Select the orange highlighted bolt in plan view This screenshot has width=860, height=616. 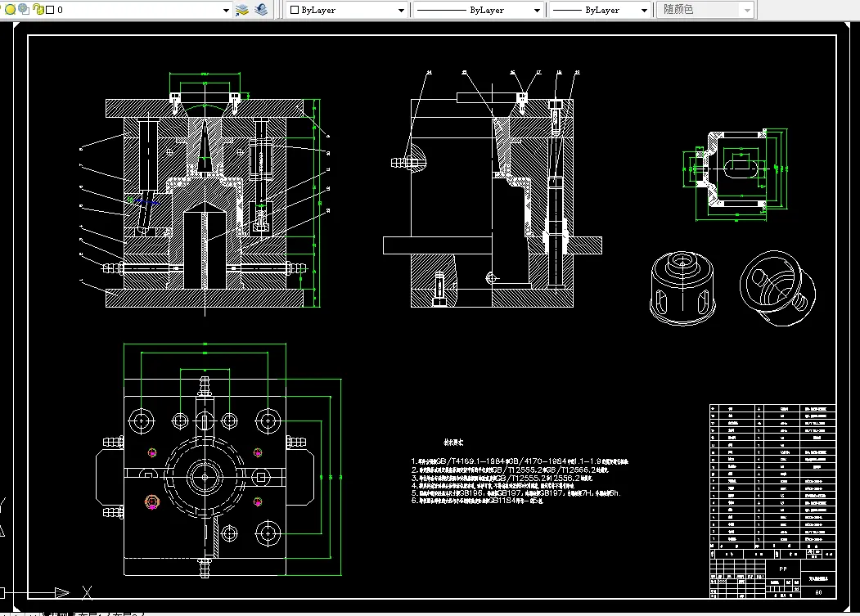(x=151, y=501)
